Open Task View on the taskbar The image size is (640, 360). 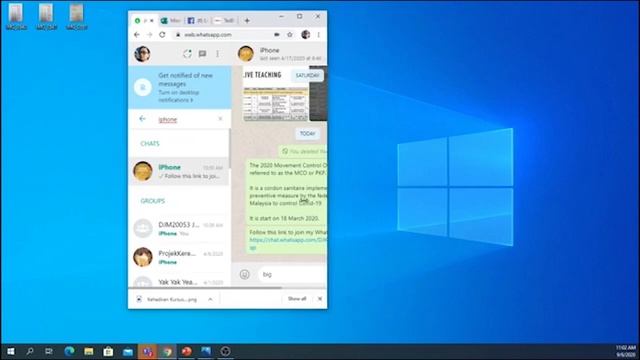click(x=49, y=351)
